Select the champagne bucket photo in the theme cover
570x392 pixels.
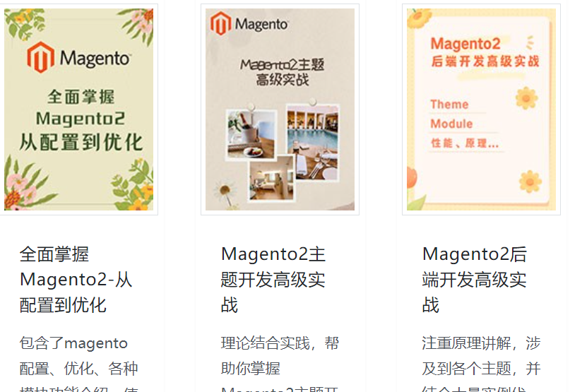[251, 134]
